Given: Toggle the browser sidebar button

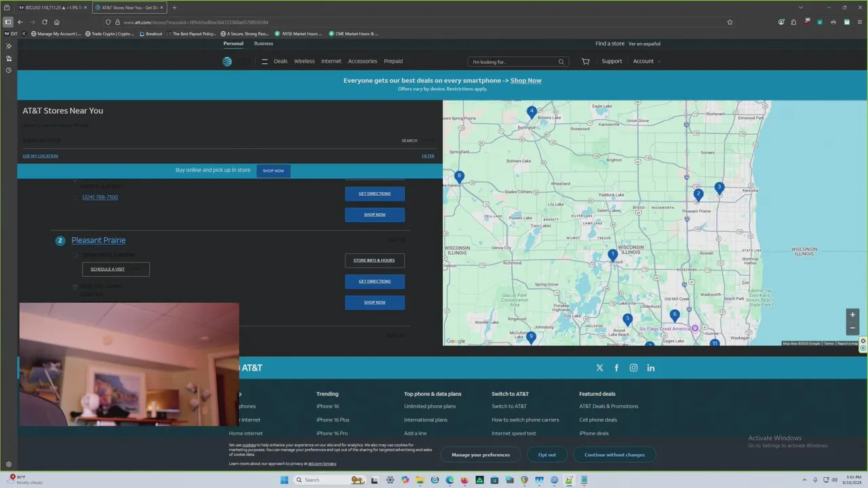Looking at the screenshot, I should (x=8, y=22).
